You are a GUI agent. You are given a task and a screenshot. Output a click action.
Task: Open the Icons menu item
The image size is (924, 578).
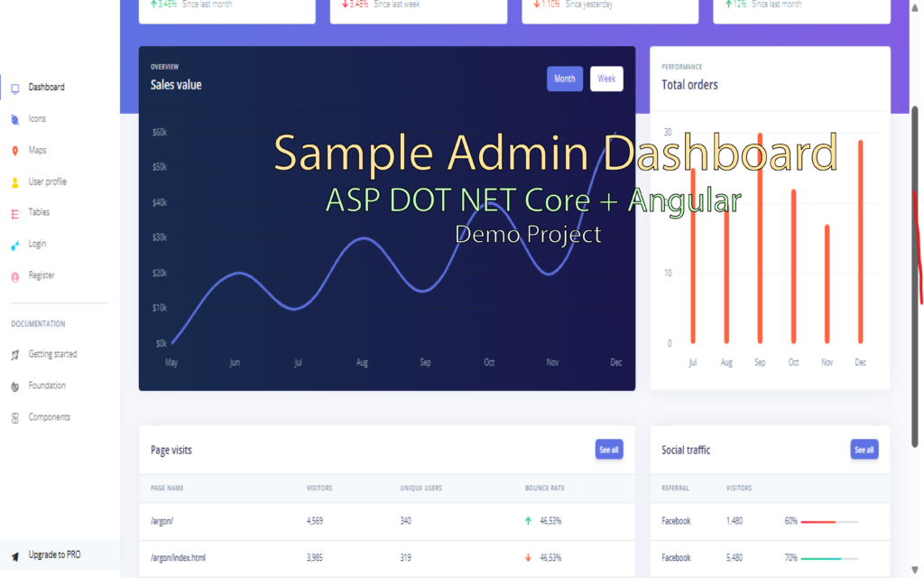(37, 118)
